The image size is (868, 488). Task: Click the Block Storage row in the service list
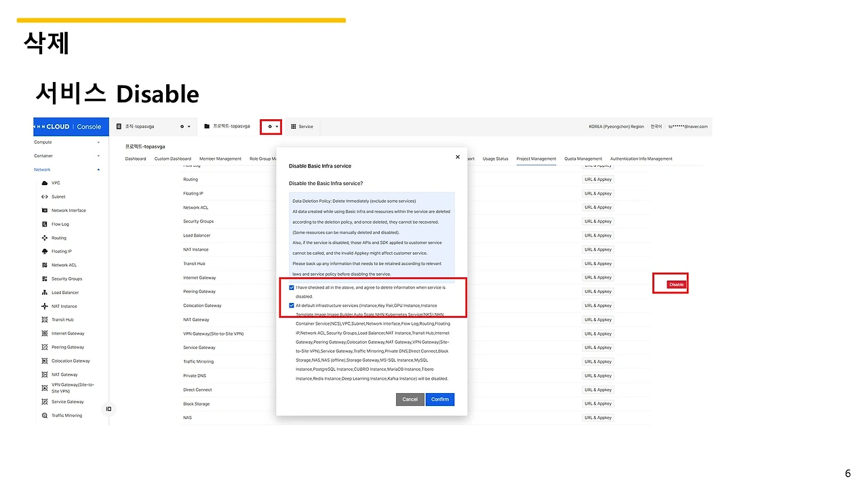tap(197, 404)
